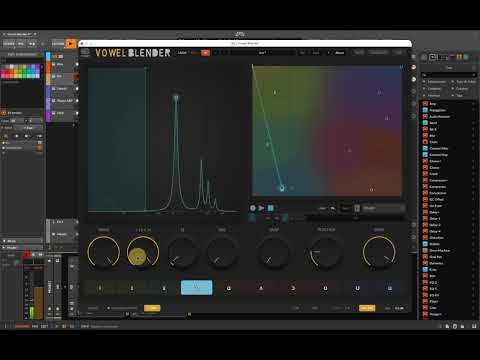
Task: Click the orange Bitwig play button
Action: (x=71, y=44)
